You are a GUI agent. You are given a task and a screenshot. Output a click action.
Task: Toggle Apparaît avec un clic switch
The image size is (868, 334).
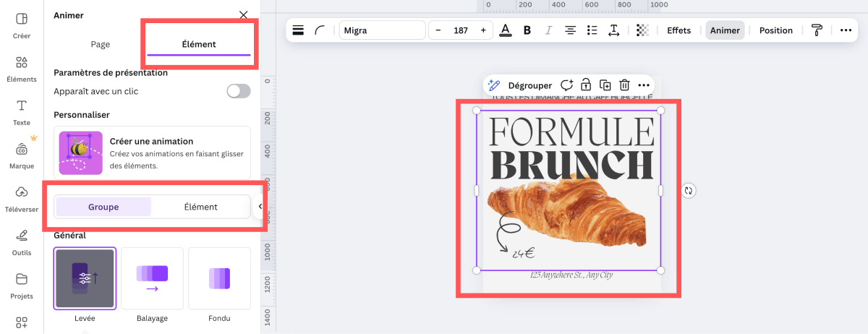pyautogui.click(x=239, y=91)
